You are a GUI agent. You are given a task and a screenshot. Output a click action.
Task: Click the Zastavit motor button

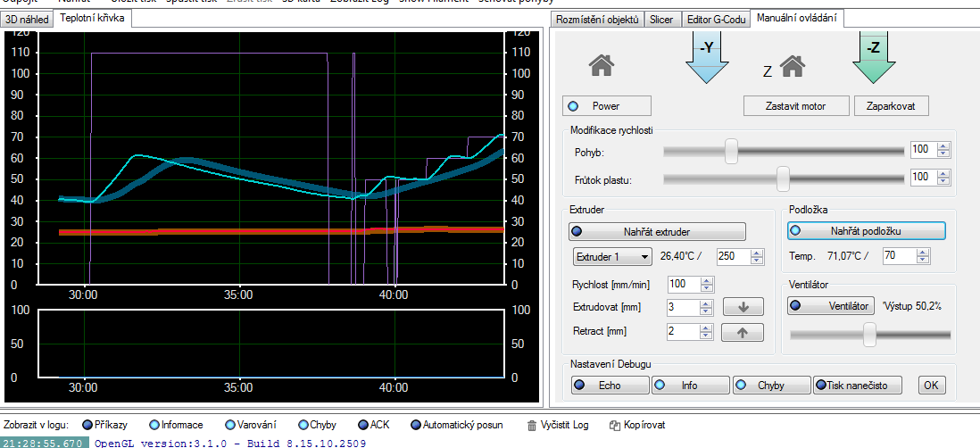(x=795, y=106)
